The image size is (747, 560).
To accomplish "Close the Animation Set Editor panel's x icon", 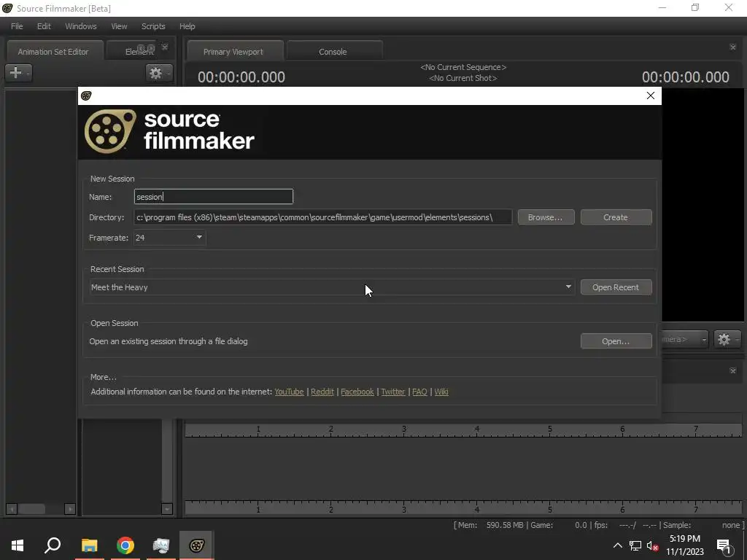I will [x=165, y=47].
